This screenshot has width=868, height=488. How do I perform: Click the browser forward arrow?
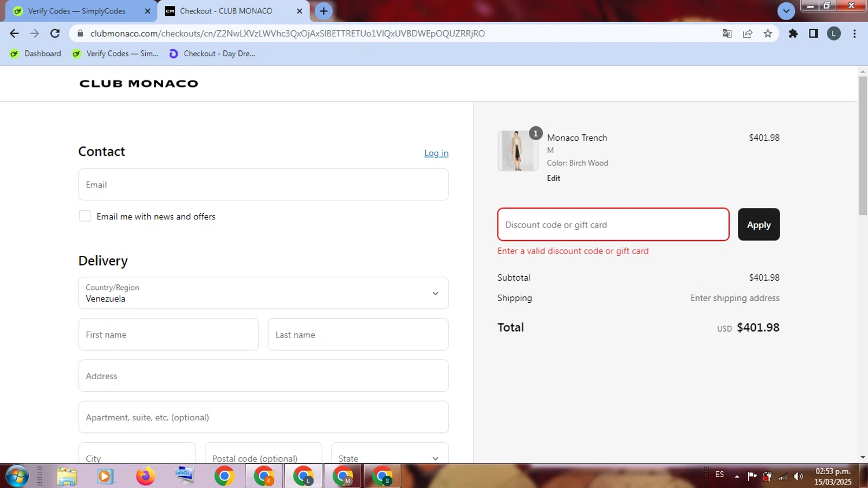tap(35, 34)
